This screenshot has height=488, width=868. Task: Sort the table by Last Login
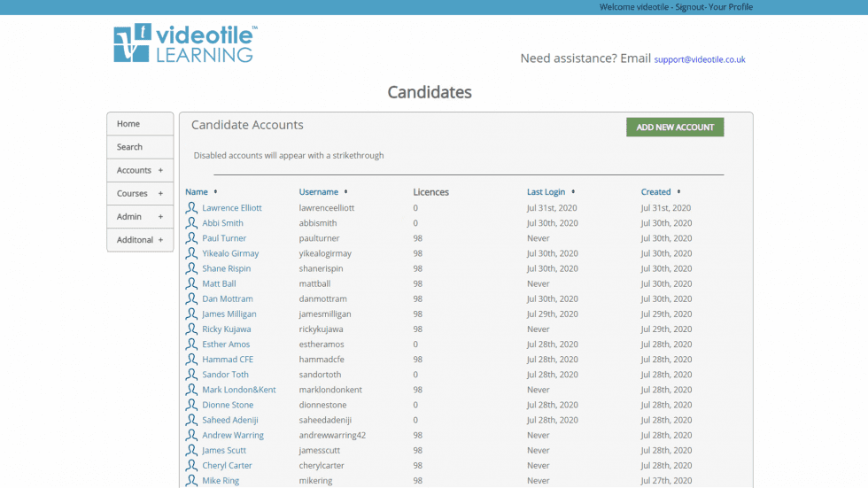(x=546, y=192)
